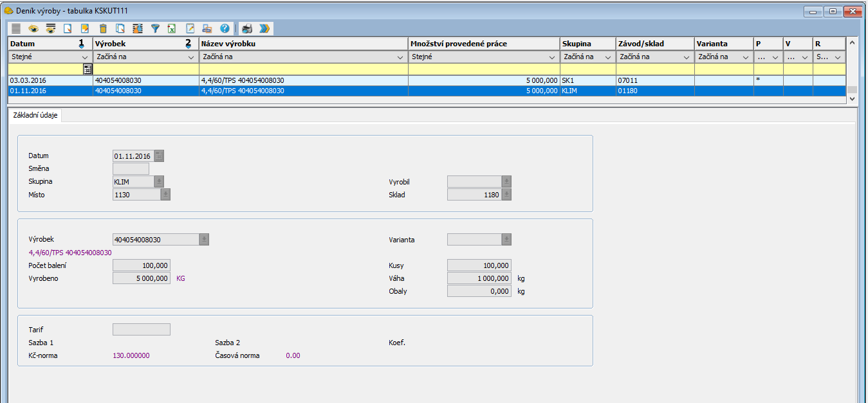Image resolution: width=868 pixels, height=403 pixels.
Task: Click the Množství provedené práce column header
Action: coord(484,44)
